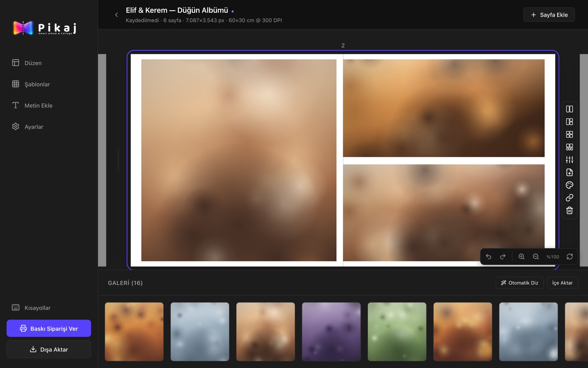The image size is (588, 368).
Task: Reset view with refresh icon
Action: pos(570,256)
